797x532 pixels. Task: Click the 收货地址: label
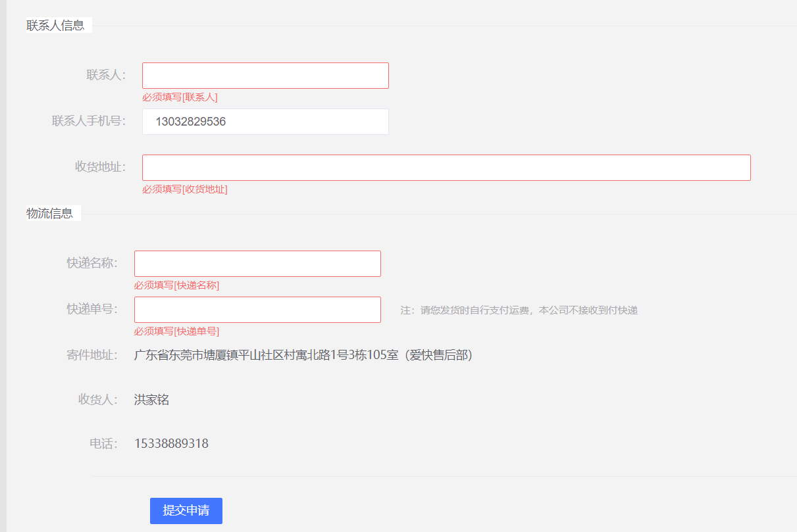coord(100,166)
